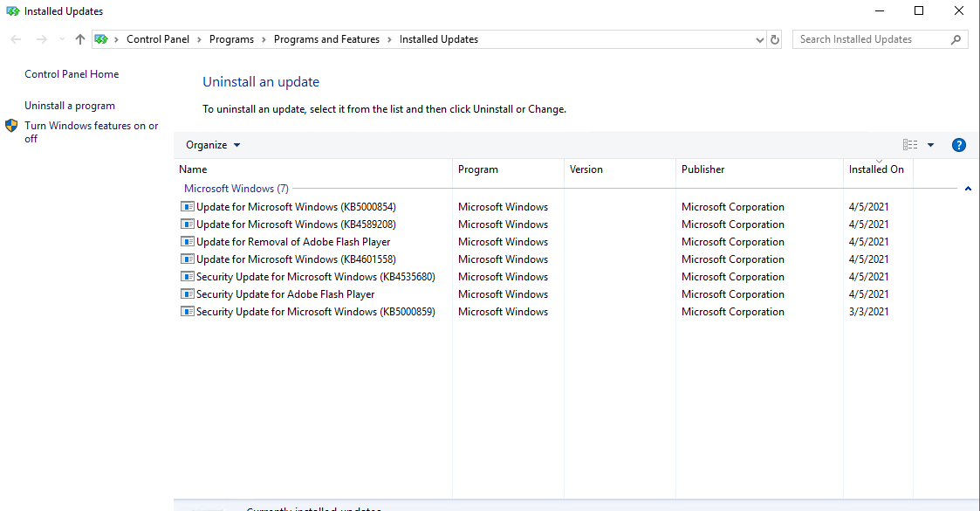
Task: Select Update for Removal of Adobe Flash Player
Action: (x=293, y=242)
